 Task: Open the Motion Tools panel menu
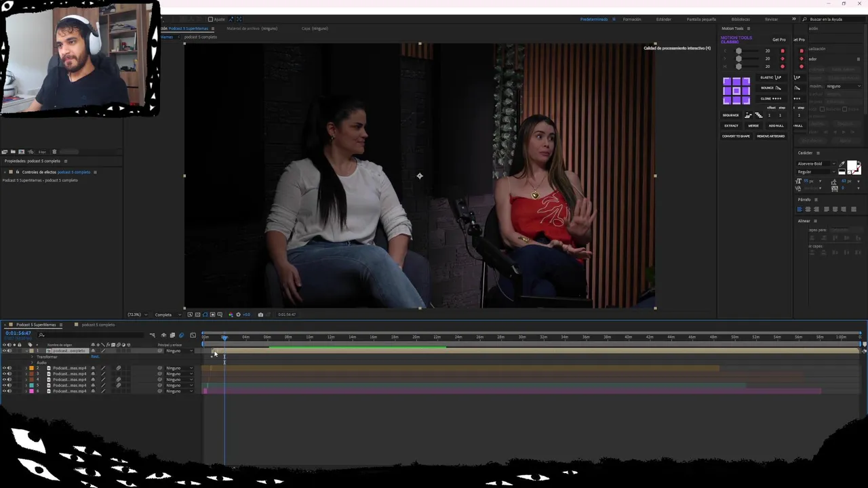point(749,28)
